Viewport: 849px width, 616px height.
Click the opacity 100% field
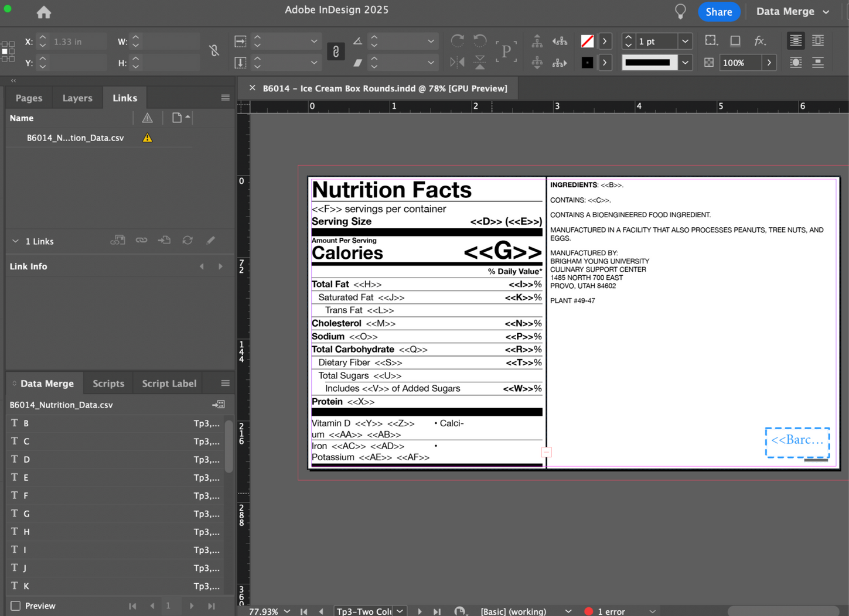[x=740, y=63]
